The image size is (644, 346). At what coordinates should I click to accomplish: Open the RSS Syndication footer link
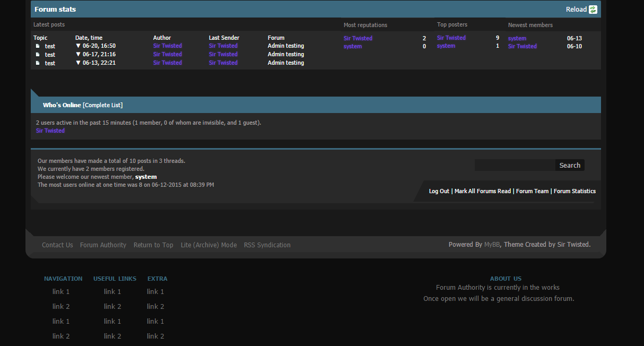(x=267, y=245)
